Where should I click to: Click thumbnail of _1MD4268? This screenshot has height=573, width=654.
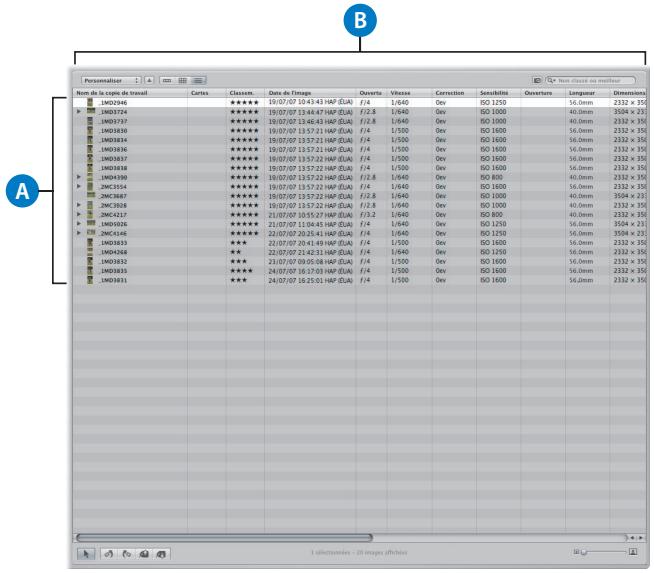pyautogui.click(x=90, y=252)
